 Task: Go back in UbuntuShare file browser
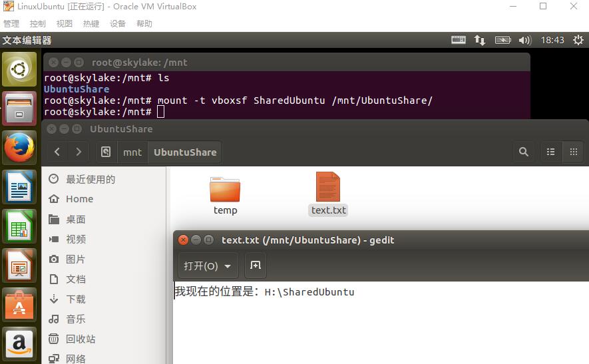pos(57,152)
